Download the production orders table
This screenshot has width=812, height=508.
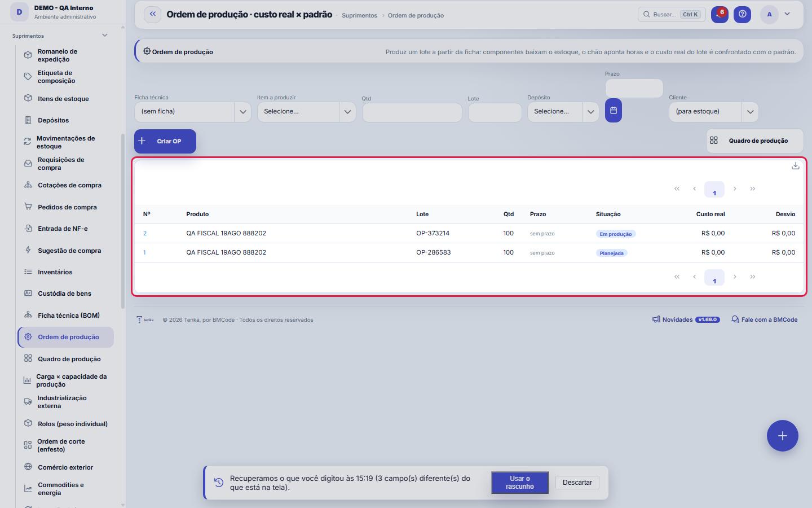click(x=795, y=166)
